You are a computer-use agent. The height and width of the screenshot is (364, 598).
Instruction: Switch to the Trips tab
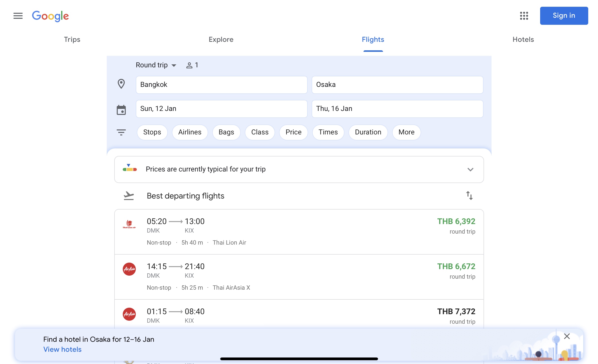(72, 40)
